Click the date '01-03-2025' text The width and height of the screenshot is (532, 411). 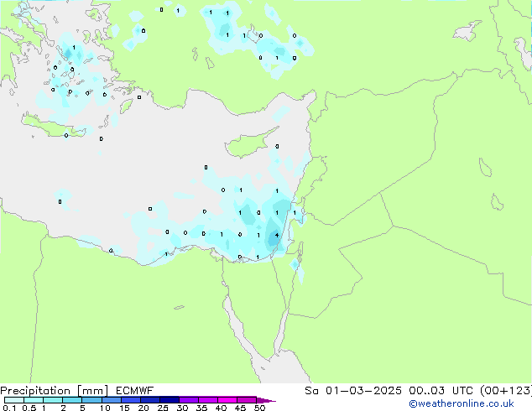click(363, 391)
